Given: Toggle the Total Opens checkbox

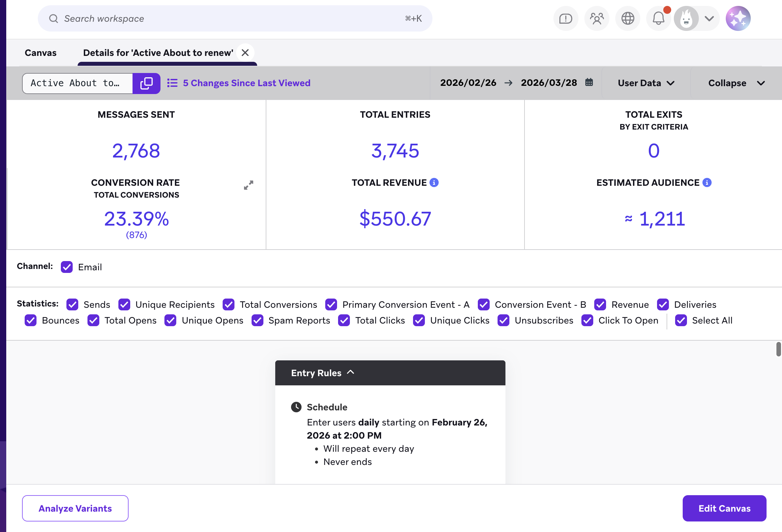Looking at the screenshot, I should click(93, 320).
